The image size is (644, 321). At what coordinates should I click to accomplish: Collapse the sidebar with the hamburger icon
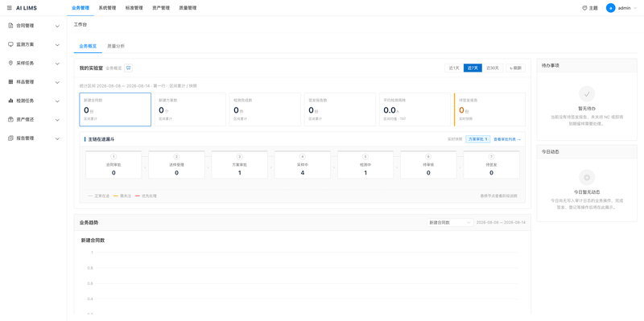10,8
